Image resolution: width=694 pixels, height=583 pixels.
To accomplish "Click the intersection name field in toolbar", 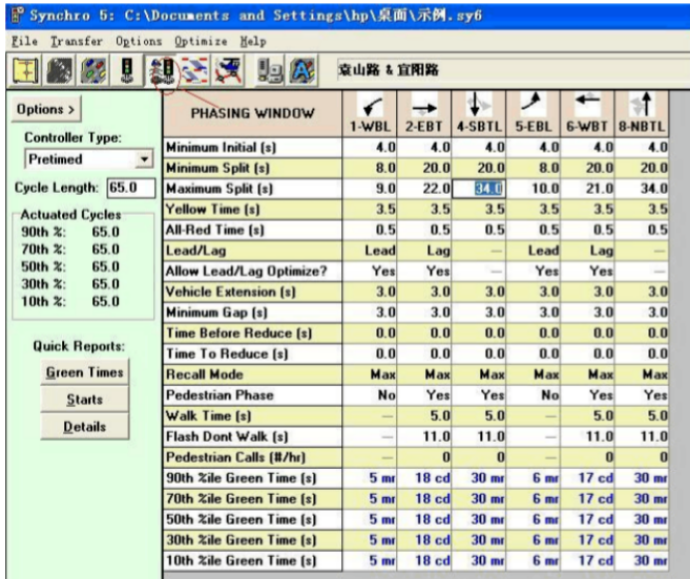I will click(x=511, y=70).
